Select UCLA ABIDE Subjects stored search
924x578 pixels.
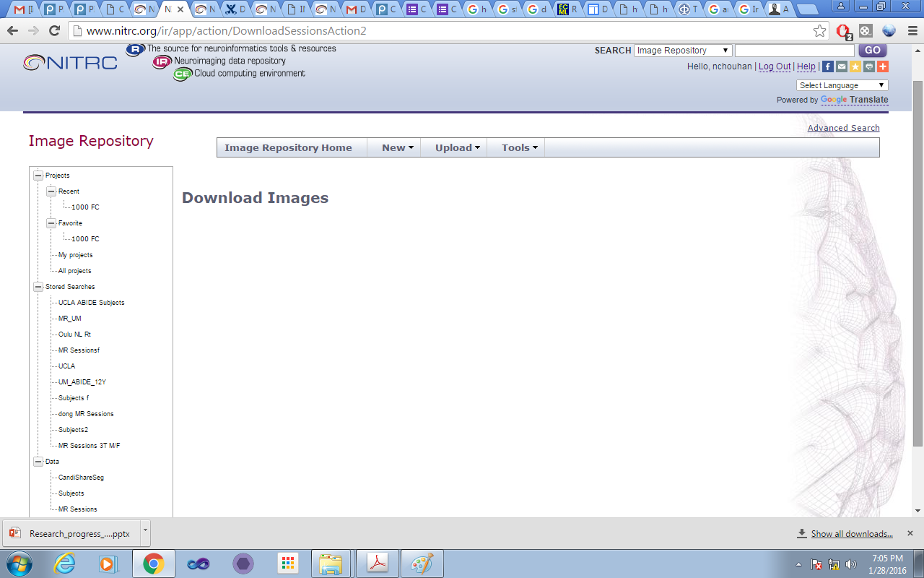[x=91, y=303]
